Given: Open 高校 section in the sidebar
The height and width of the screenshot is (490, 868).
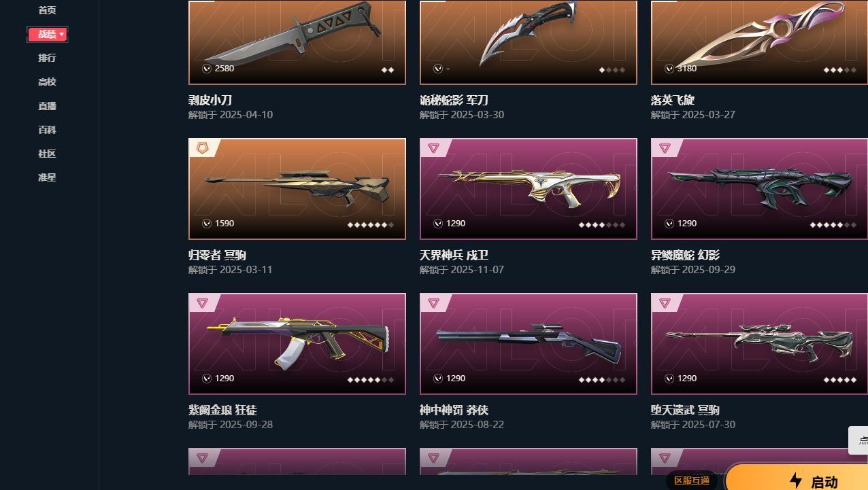Looking at the screenshot, I should 47,82.
